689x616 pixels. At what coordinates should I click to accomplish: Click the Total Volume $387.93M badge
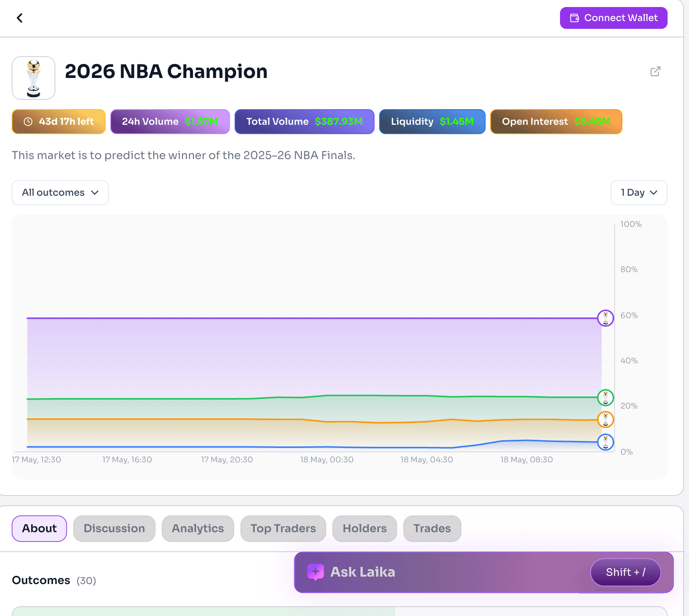[x=304, y=122]
